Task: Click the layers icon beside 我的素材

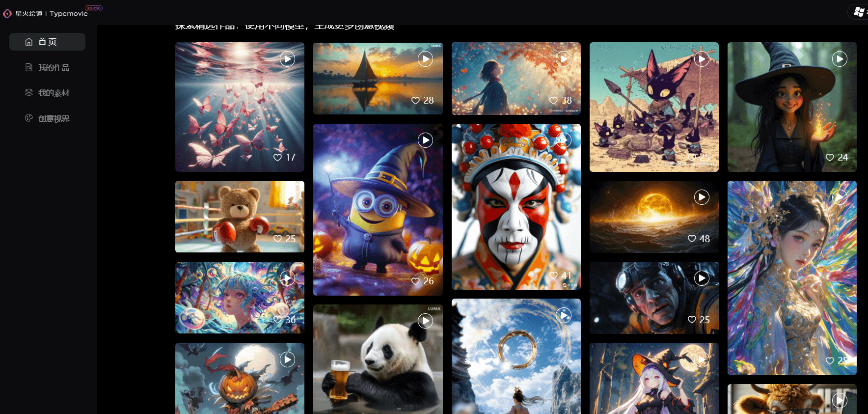Action: [29, 92]
